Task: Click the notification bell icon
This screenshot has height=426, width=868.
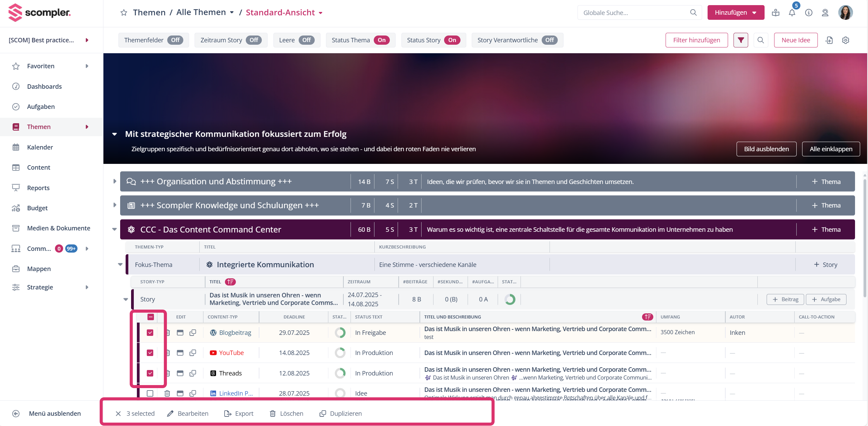Action: click(792, 13)
